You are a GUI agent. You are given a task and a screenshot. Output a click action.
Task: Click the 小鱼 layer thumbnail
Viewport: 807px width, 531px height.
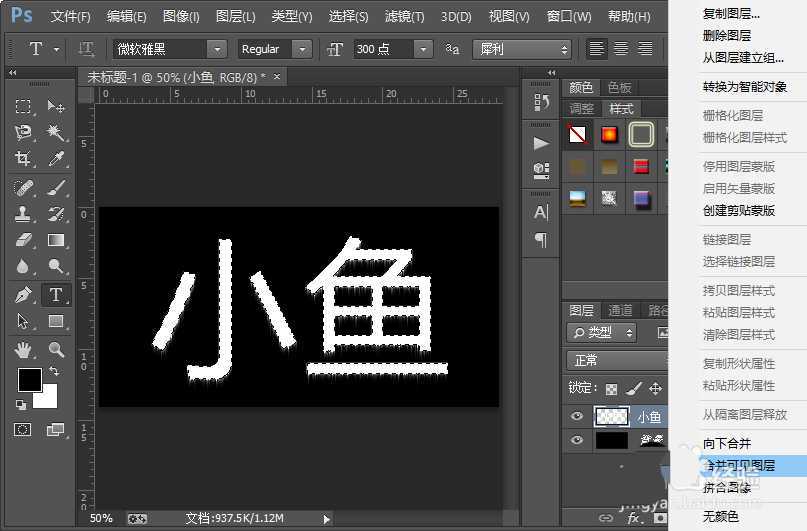[611, 417]
